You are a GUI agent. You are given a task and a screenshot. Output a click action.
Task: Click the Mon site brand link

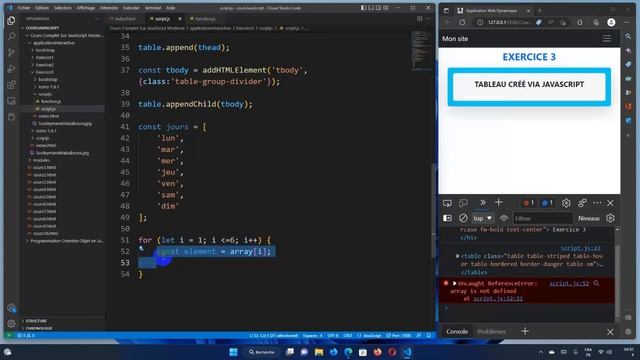pos(455,39)
